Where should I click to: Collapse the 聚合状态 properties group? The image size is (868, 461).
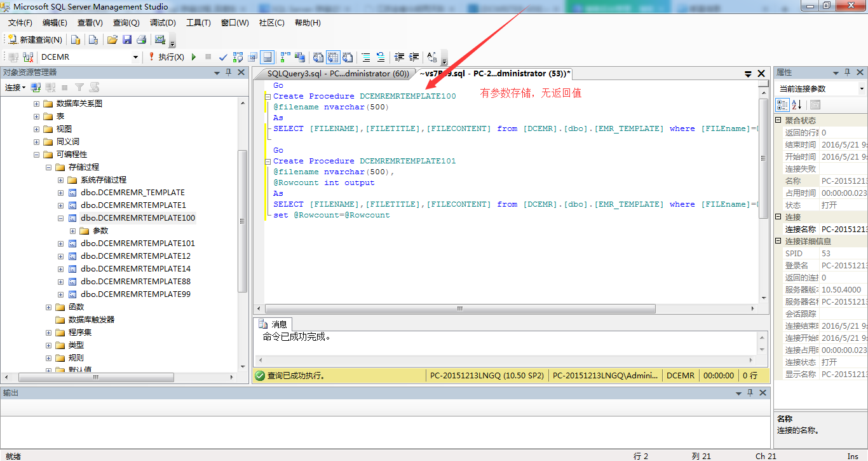point(779,120)
